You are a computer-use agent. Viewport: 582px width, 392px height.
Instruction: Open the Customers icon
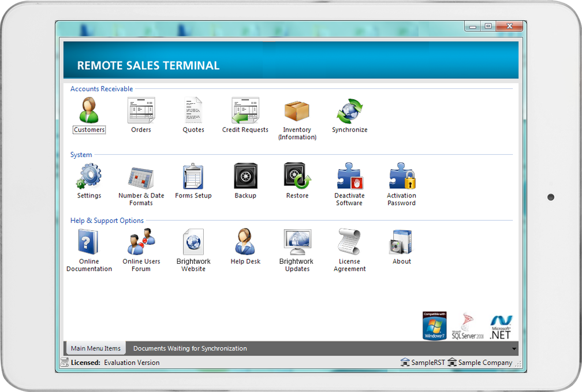(x=89, y=111)
